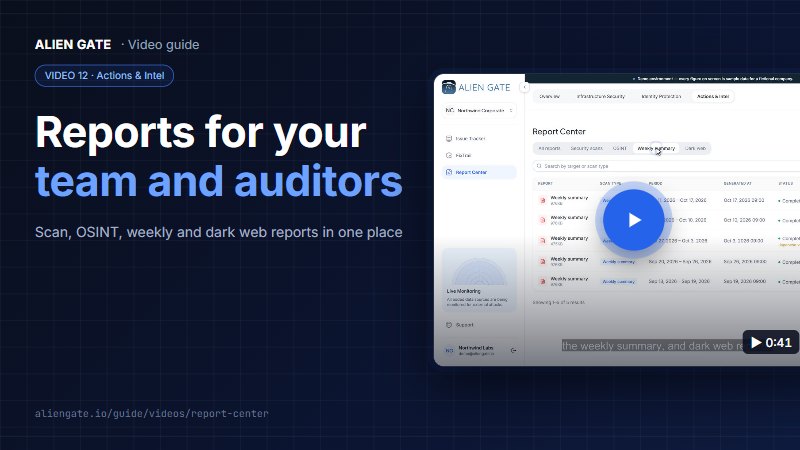
Task: Click the aliengate.io/guide/videos/report-center URL
Action: coord(152,414)
